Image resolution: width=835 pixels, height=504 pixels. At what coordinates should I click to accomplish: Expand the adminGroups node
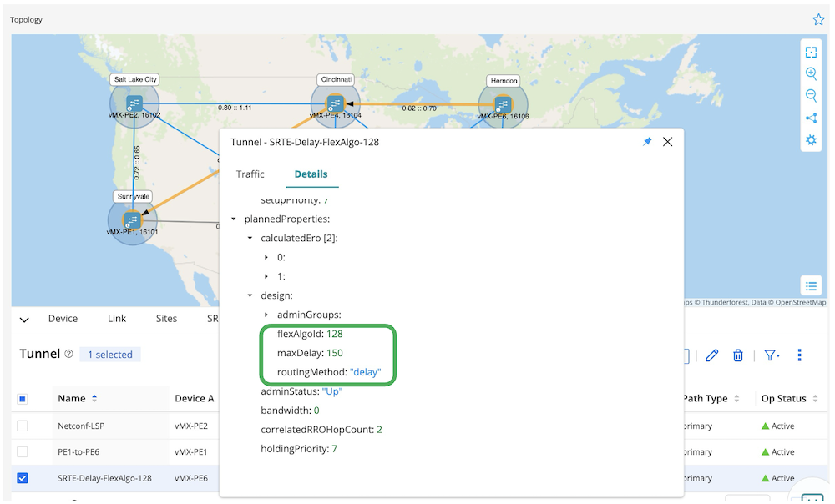[266, 315]
